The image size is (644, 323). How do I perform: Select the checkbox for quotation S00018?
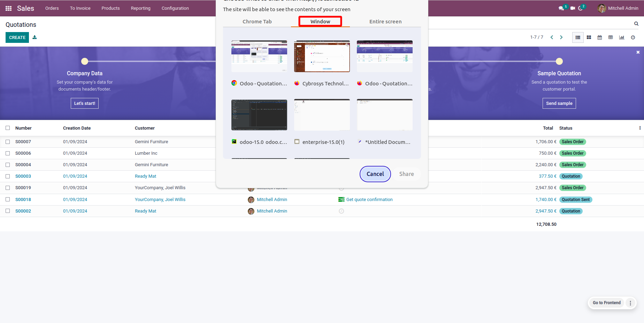coord(8,200)
